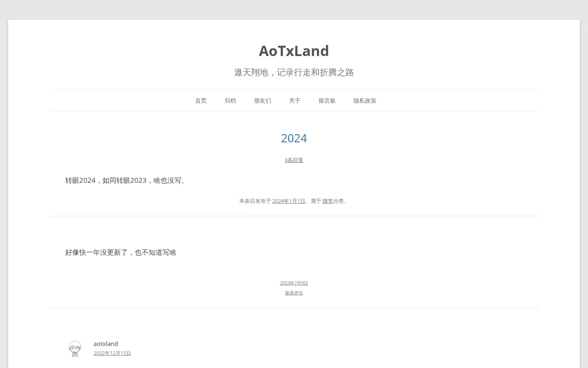Click the tagline 遨天翔地，记录行走和折腾之路
The image size is (588, 368).
tap(294, 72)
